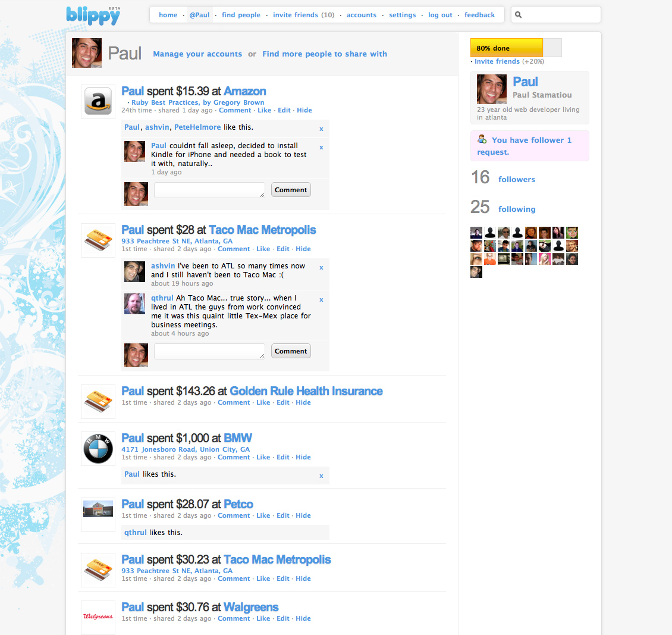
Task: Click the 80% done progress bar
Action: tap(516, 48)
